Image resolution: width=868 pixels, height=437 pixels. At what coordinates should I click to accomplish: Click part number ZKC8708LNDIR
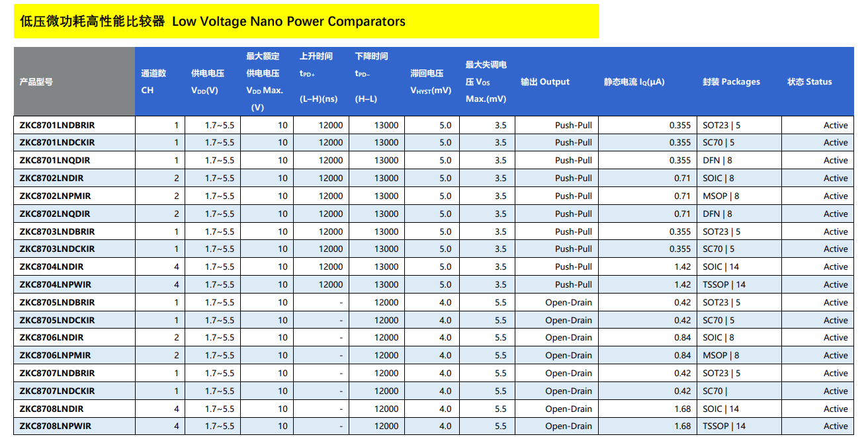click(52, 409)
